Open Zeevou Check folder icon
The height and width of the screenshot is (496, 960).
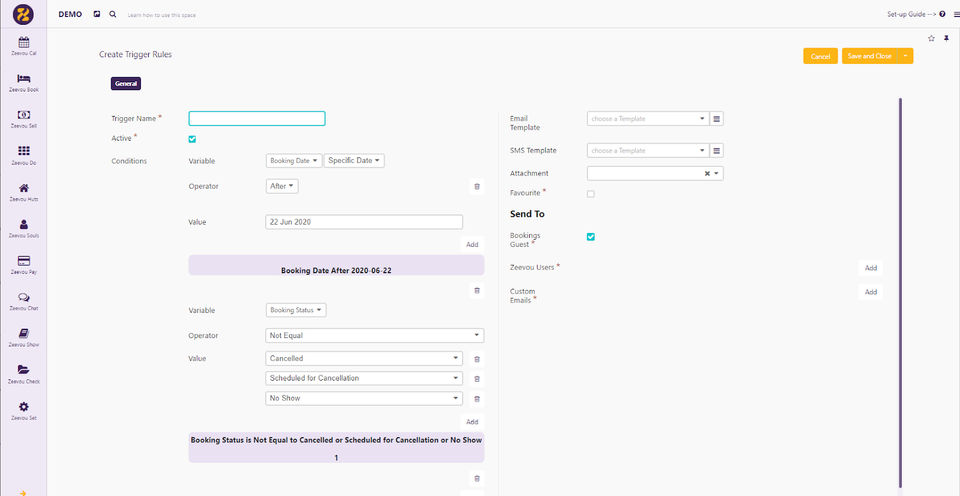(24, 369)
